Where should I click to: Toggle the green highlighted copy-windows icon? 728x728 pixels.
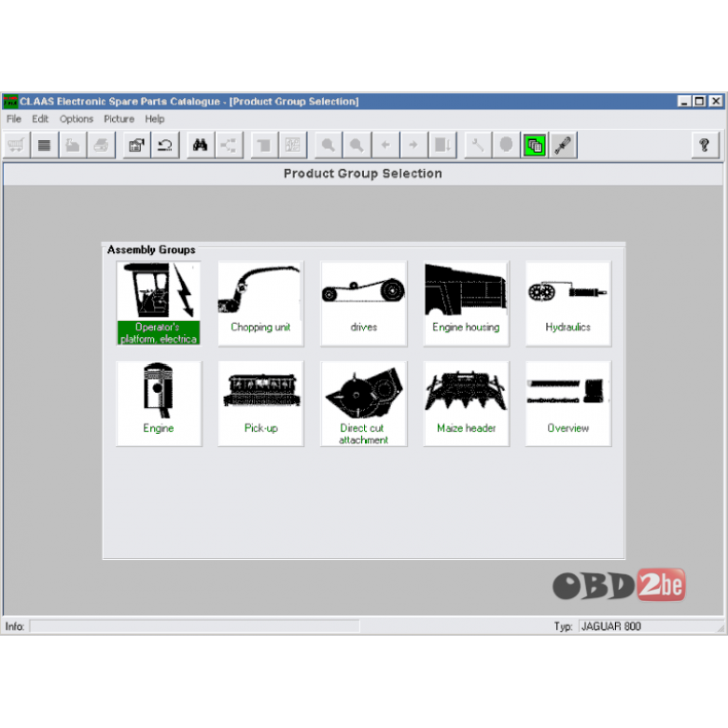coord(535,146)
